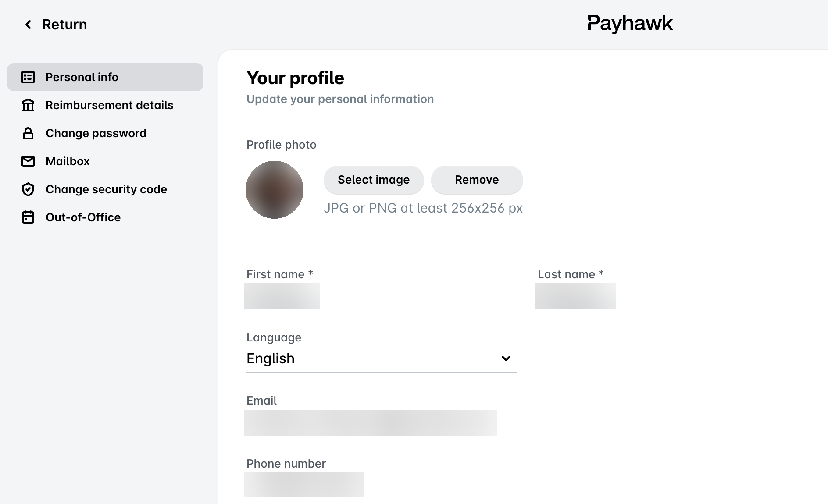Click the Return link text
This screenshot has height=504, width=828.
click(64, 25)
